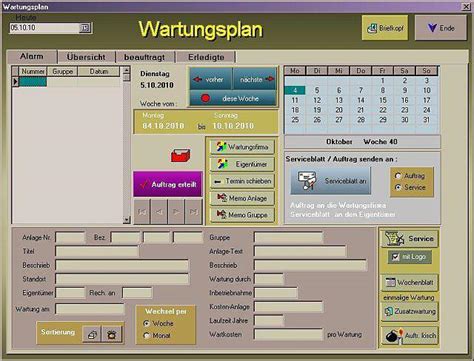Viewport: 474px width, 361px height.
Task: Open Wartungsfirma details
Action: click(x=242, y=147)
